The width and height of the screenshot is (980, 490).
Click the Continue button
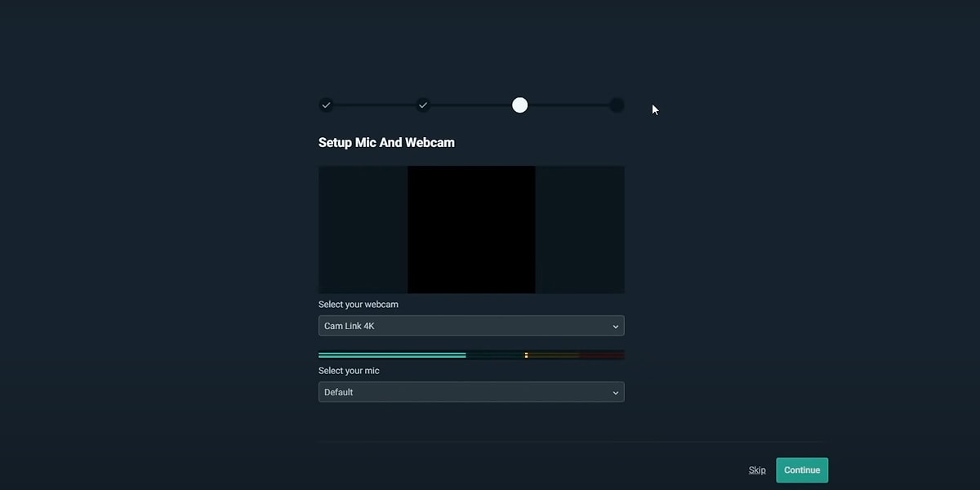(x=801, y=470)
